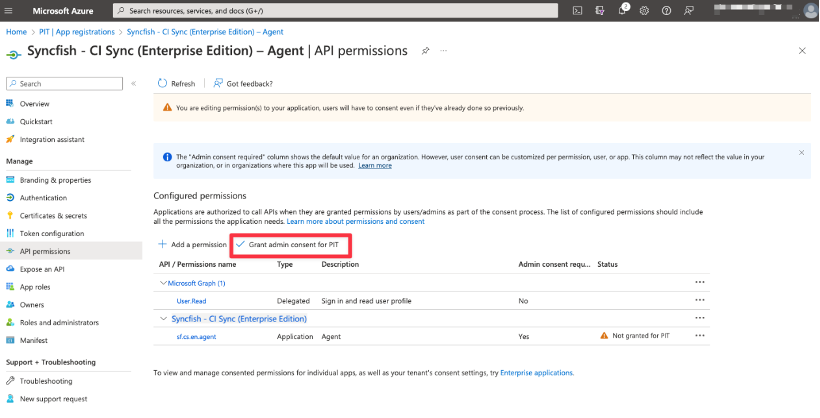Go to PIT | App registrations breadcrumb
This screenshot has width=820, height=418.
click(77, 32)
